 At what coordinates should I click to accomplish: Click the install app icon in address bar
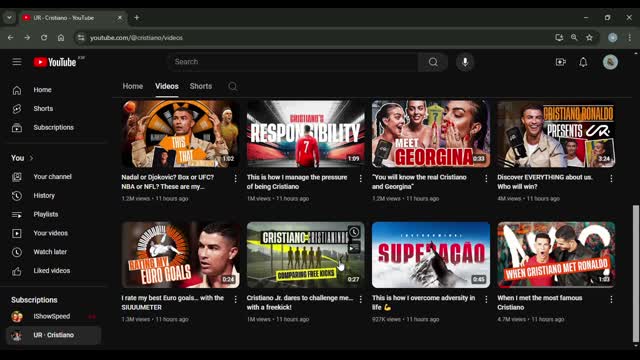559,38
